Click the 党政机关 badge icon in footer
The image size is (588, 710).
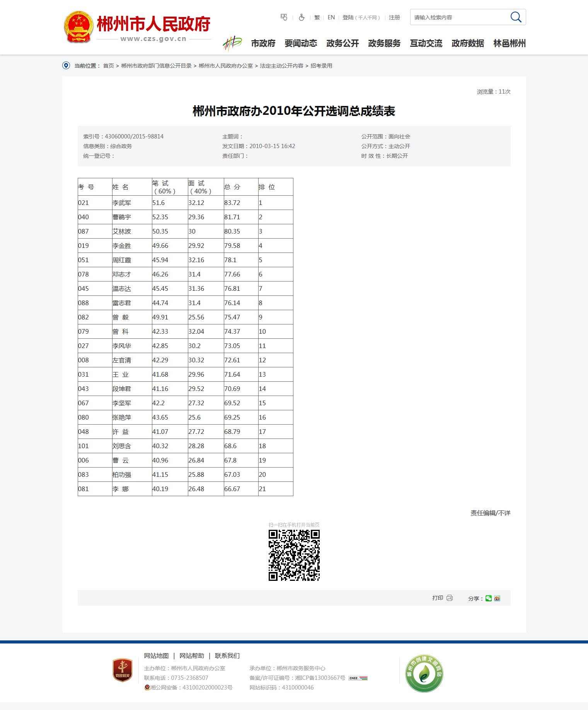pos(123,670)
